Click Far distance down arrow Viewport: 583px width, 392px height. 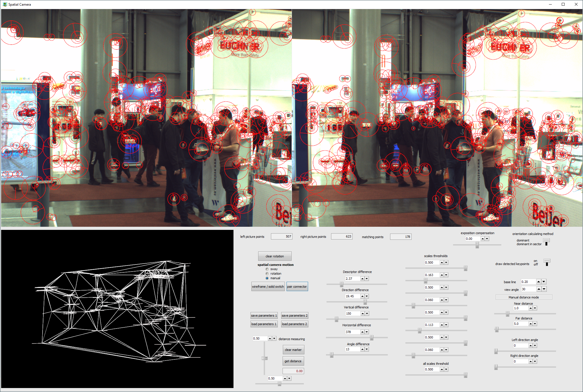[x=535, y=324]
